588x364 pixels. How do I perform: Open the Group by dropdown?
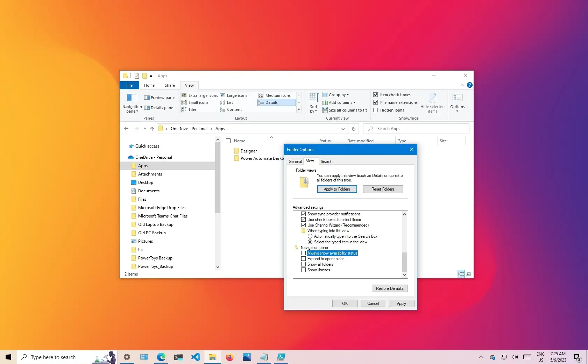tap(336, 94)
